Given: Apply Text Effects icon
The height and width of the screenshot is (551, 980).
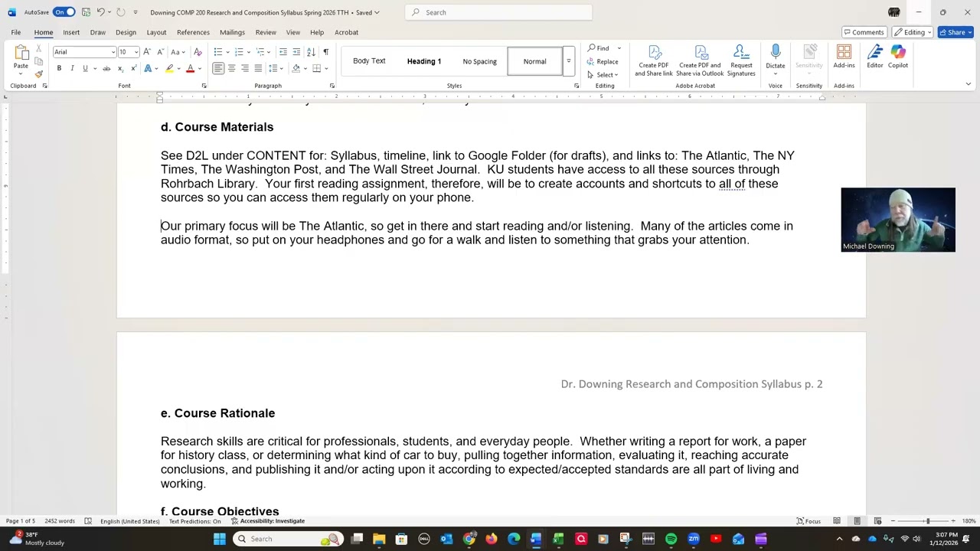Looking at the screenshot, I should click(149, 69).
